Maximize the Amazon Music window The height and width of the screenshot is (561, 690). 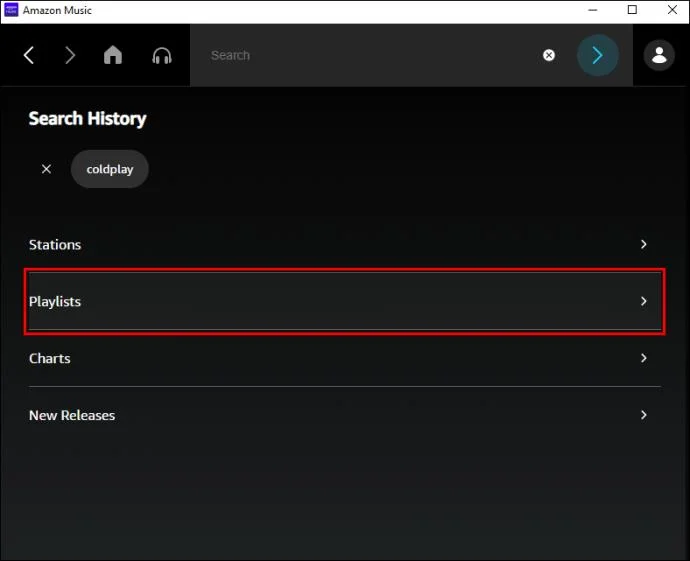point(632,10)
